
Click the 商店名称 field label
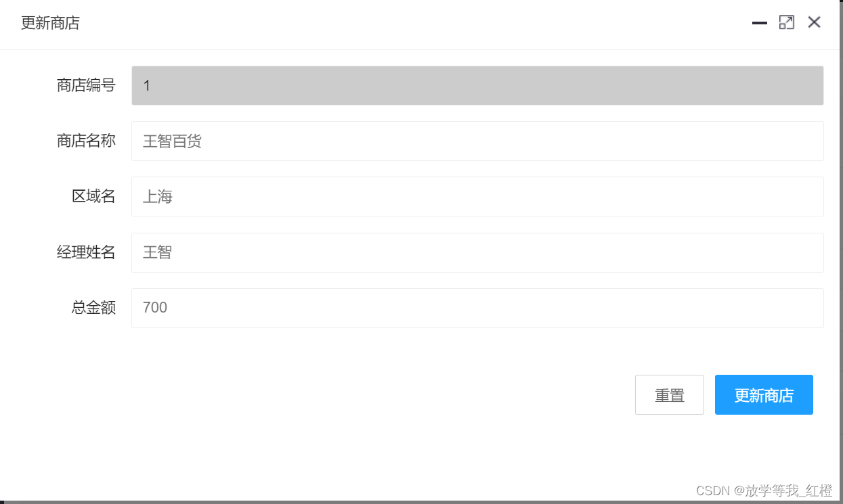pyautogui.click(x=86, y=141)
